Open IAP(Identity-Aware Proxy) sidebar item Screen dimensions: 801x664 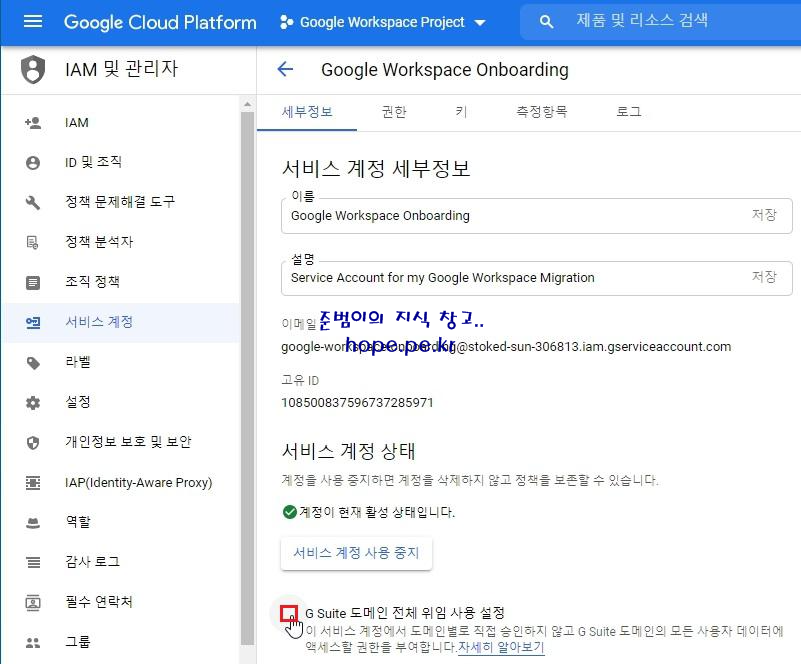pyautogui.click(x=122, y=482)
